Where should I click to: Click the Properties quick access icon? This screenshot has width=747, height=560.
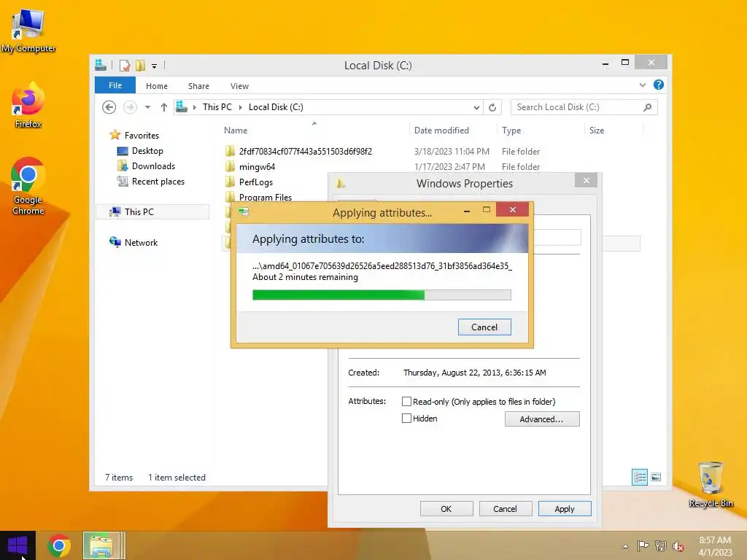tap(124, 65)
